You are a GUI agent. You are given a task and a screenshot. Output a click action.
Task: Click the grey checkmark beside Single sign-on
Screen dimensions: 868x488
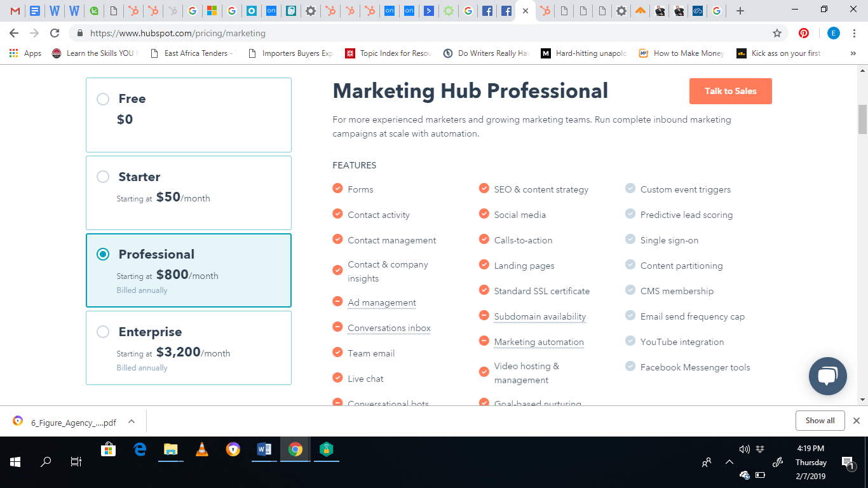pos(630,239)
